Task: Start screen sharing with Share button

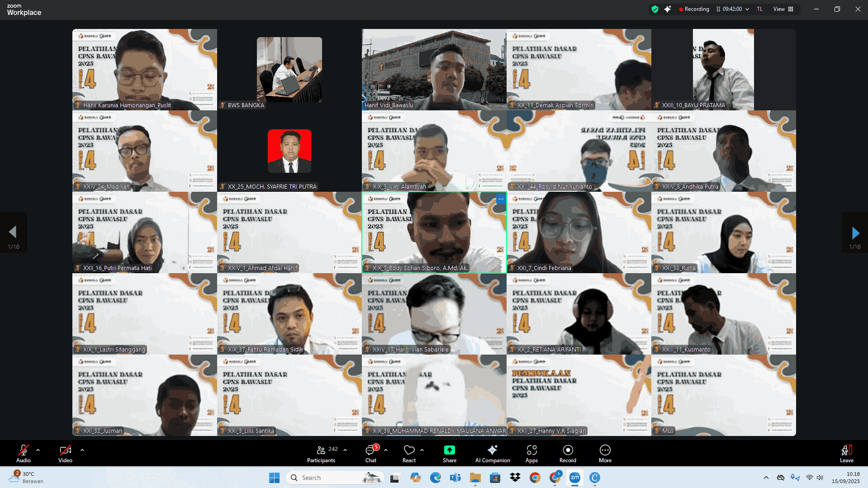Action: click(x=449, y=454)
